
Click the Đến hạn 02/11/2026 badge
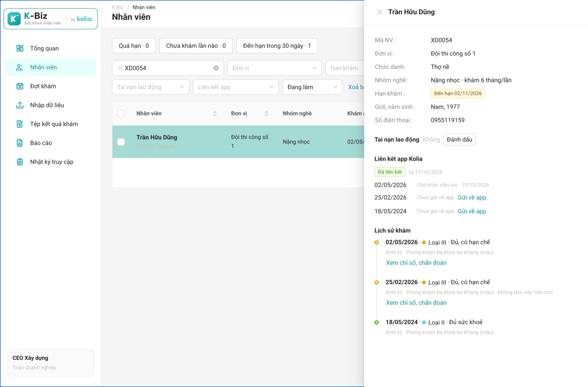(458, 93)
